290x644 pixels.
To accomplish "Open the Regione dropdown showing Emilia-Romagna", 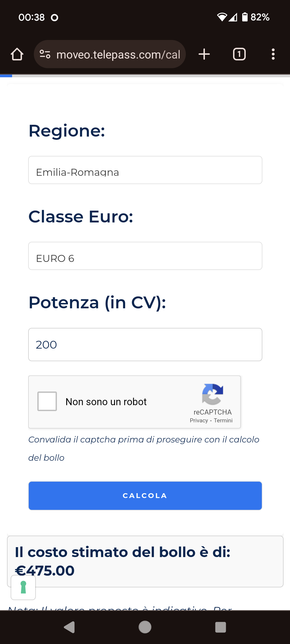I will coord(145,170).
